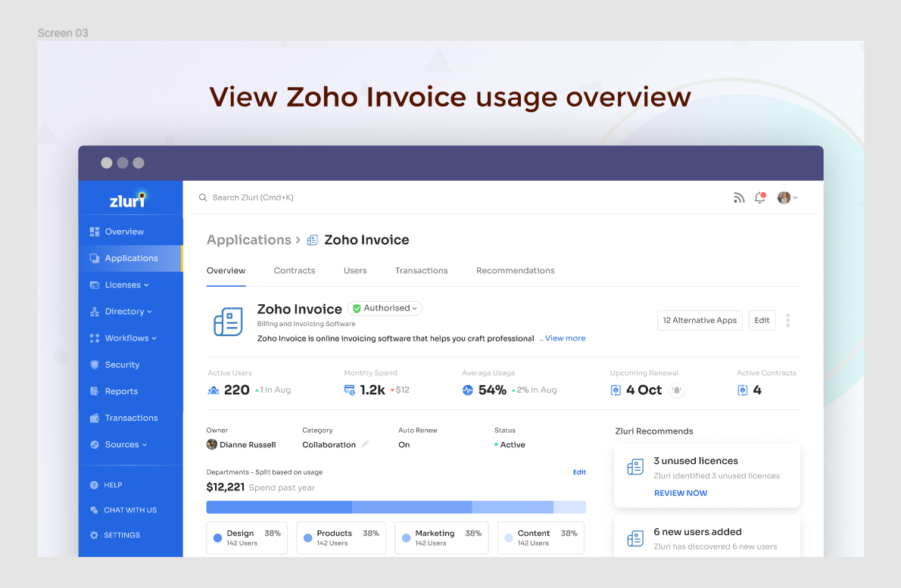Switch to the Contracts tab
Viewport: 901px width, 588px height.
[x=295, y=270]
